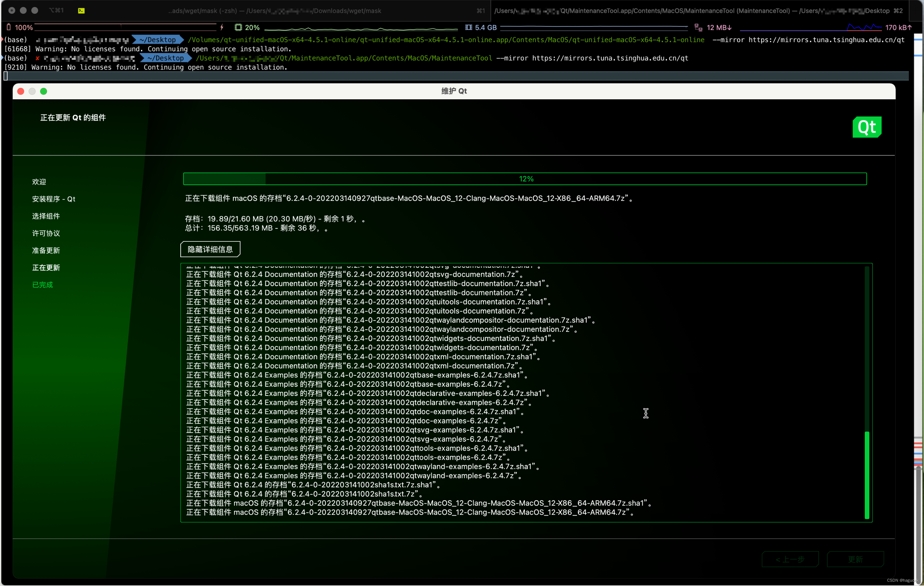This screenshot has height=586, width=924.
Task: Select the 正在更新 step in sidebar
Action: (46, 268)
